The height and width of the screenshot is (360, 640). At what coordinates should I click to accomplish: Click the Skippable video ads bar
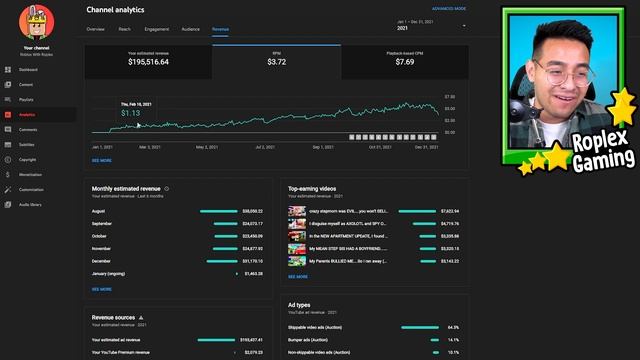[420, 327]
